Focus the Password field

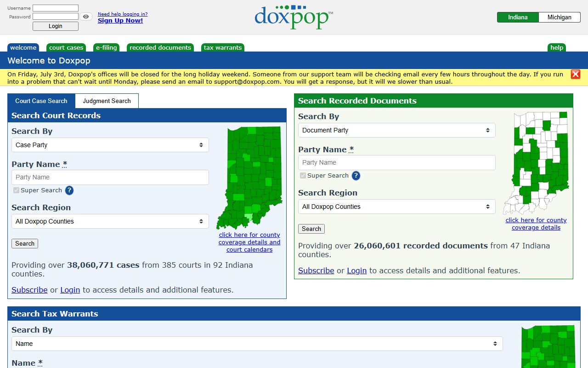tap(56, 17)
